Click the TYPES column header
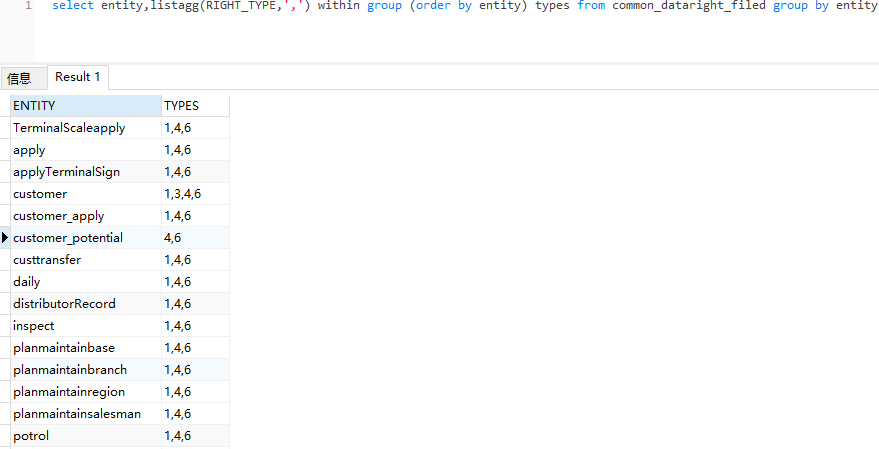879x449 pixels. click(x=195, y=106)
